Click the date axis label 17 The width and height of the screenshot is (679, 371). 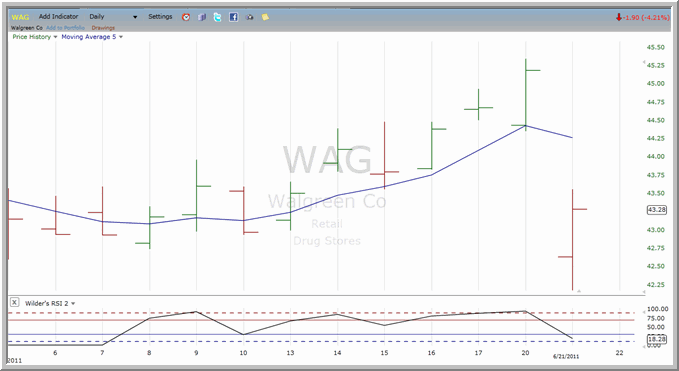[478, 353]
